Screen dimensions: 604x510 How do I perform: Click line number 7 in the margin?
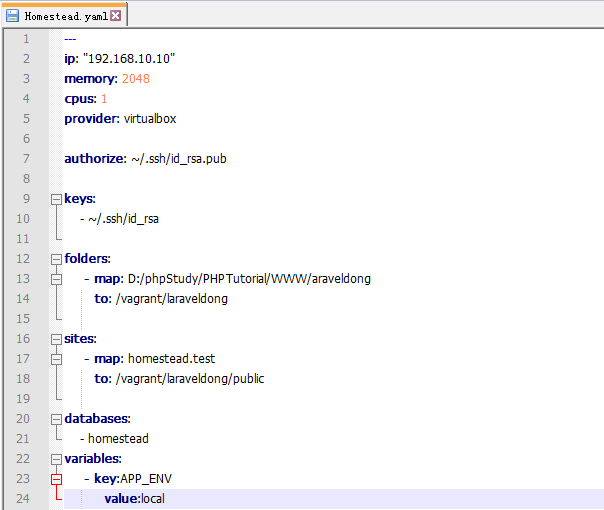[x=26, y=159]
